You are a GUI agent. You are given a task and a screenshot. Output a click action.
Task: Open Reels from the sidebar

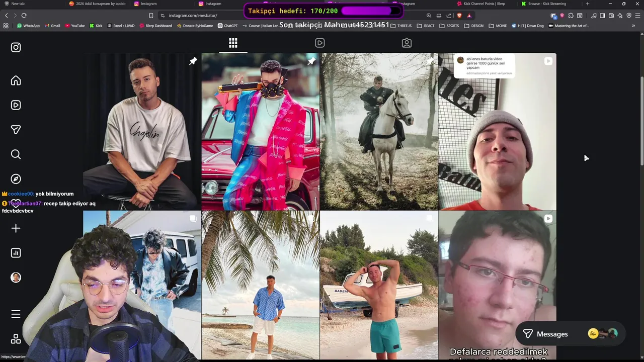[16, 105]
